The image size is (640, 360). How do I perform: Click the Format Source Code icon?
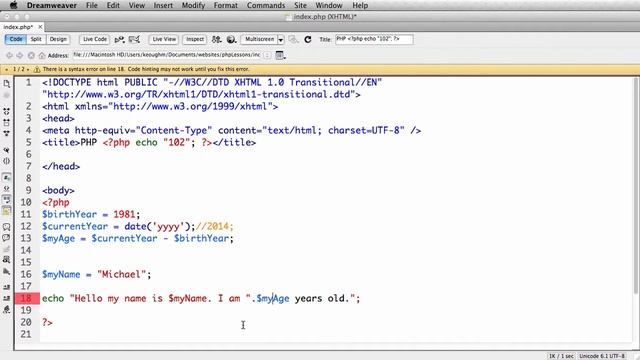[x=7, y=310]
